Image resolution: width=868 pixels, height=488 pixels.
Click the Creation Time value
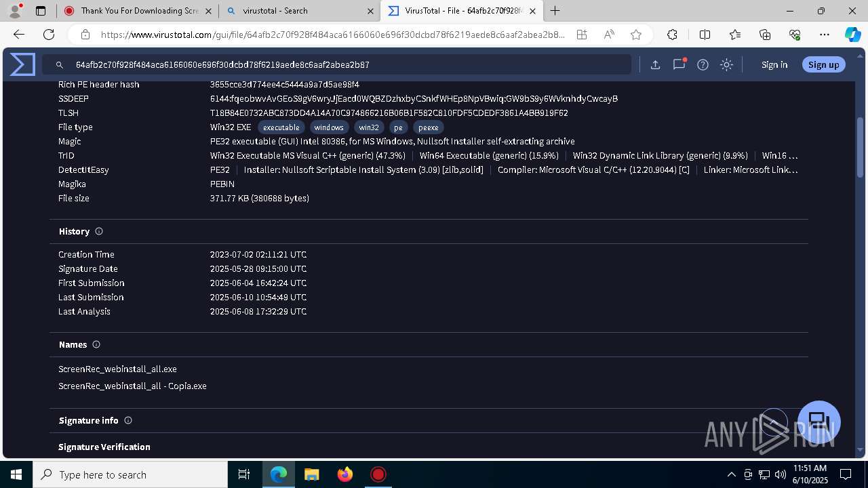(258, 255)
